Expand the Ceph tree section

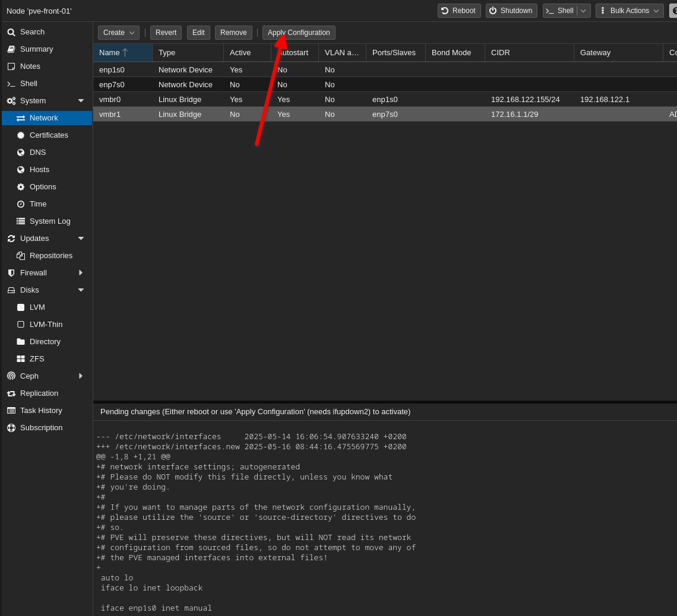tap(81, 376)
